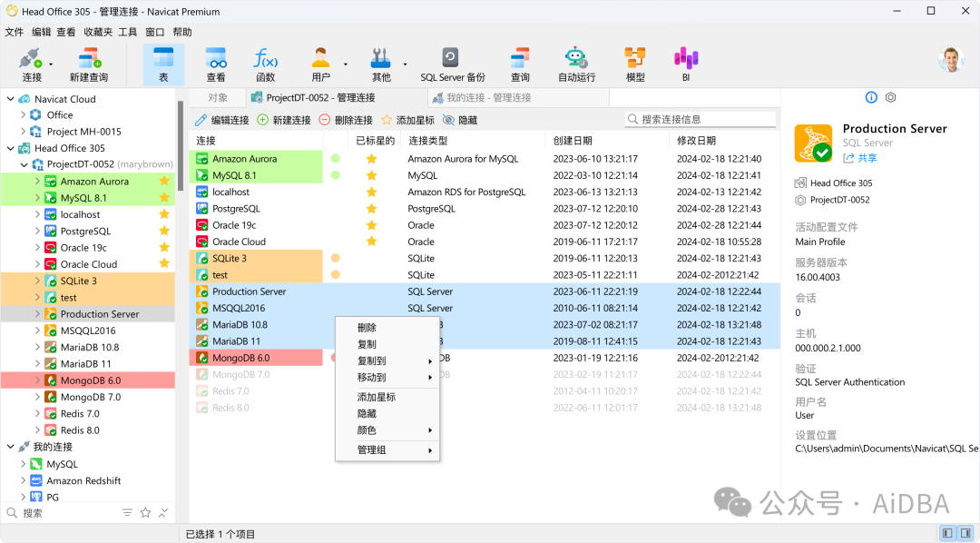The height and width of the screenshot is (543, 980).
Task: Expand the Project MH-0015 tree node
Action: 23,132
